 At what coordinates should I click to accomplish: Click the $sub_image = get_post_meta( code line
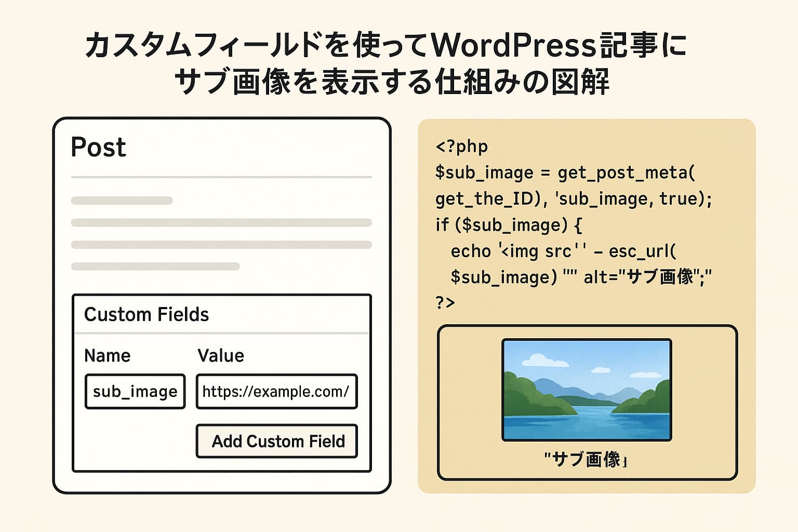(565, 172)
